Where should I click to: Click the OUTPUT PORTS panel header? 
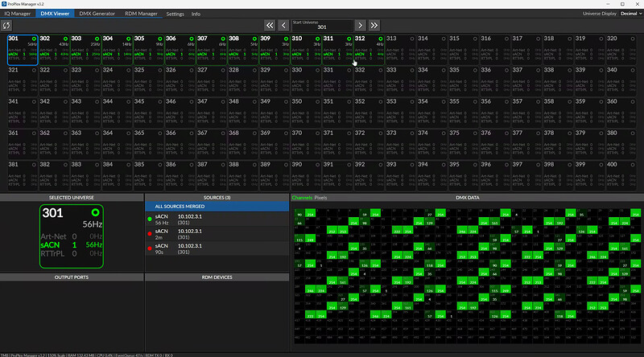pos(72,277)
